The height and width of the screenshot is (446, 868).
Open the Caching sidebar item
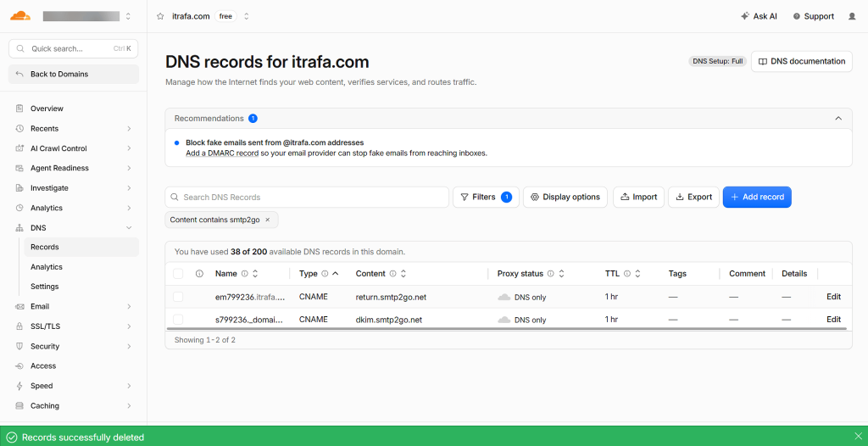pos(74,405)
